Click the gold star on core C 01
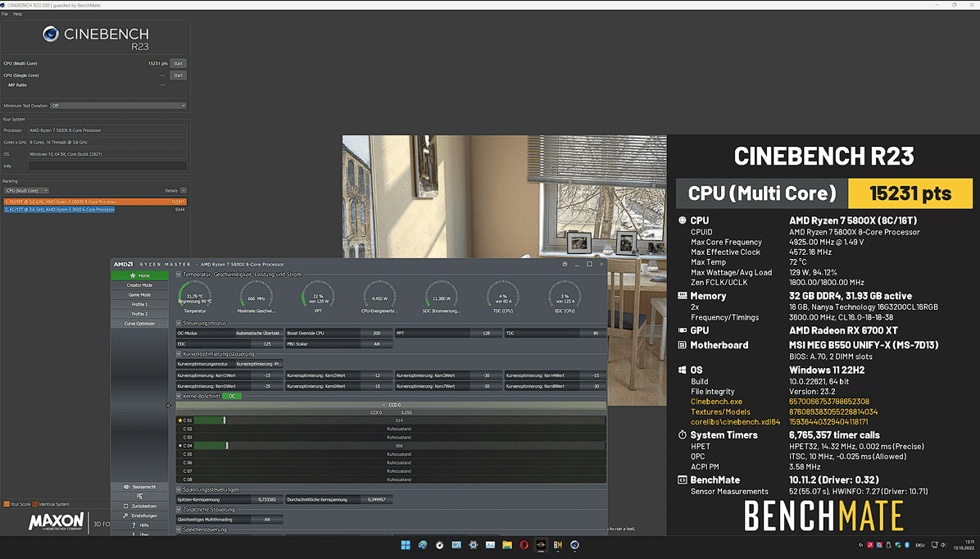Viewport: 980px width, 559px height. (180, 420)
